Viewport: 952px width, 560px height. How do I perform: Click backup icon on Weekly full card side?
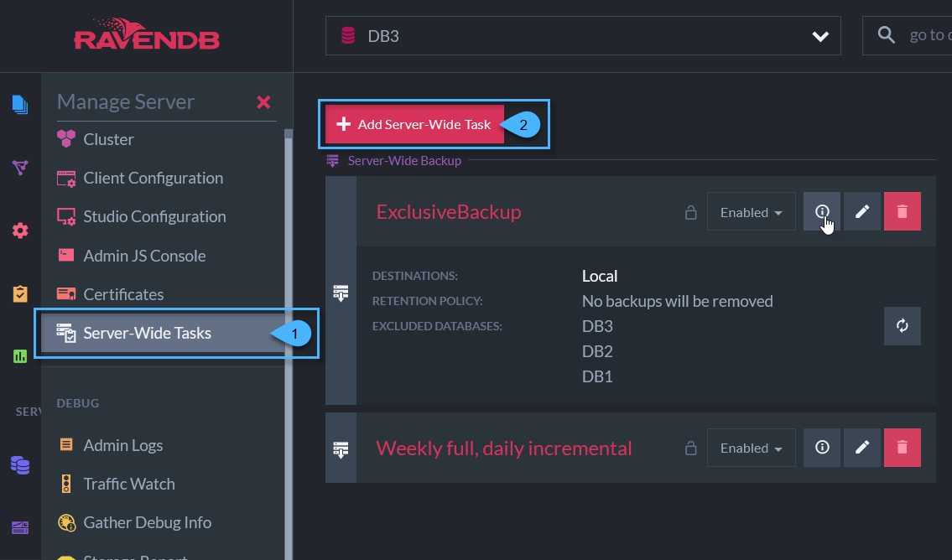coord(341,449)
